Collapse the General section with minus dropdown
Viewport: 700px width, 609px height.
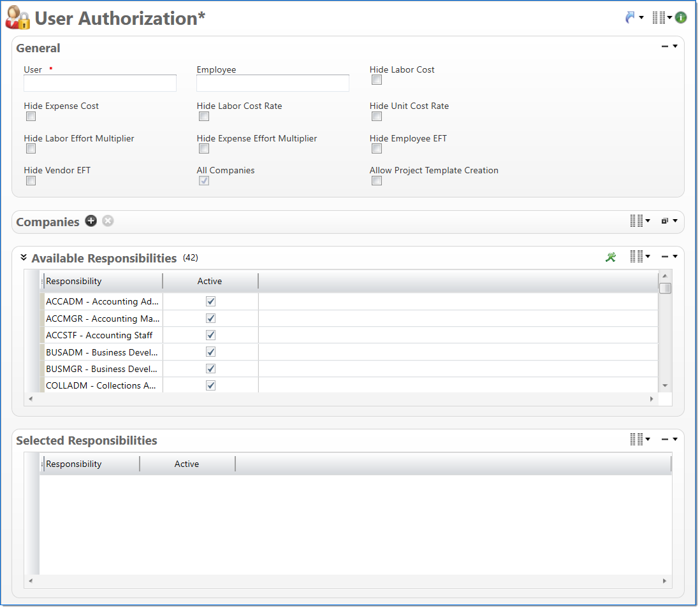pyautogui.click(x=669, y=47)
